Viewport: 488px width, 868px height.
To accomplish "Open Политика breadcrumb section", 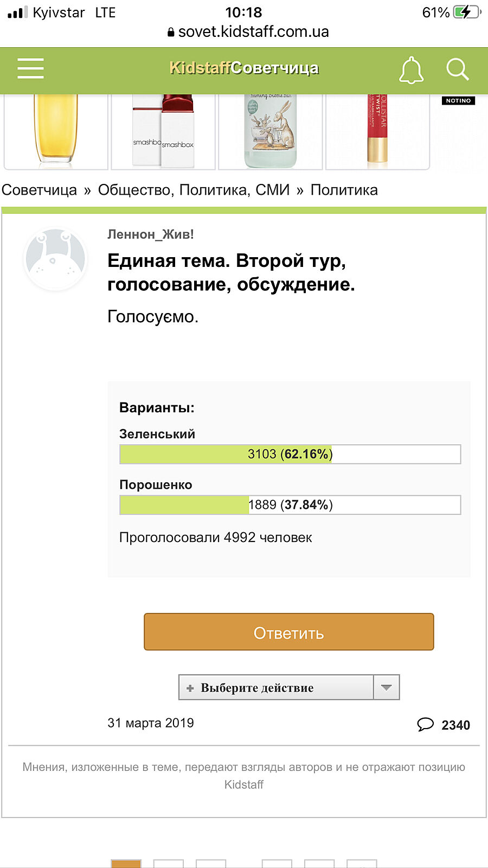I will click(x=344, y=190).
